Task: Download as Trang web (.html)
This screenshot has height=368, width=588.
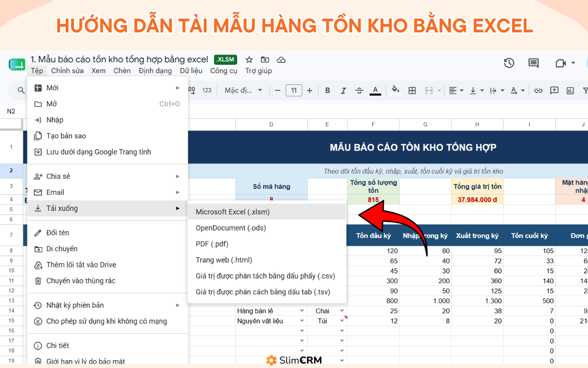Action: click(x=267, y=260)
